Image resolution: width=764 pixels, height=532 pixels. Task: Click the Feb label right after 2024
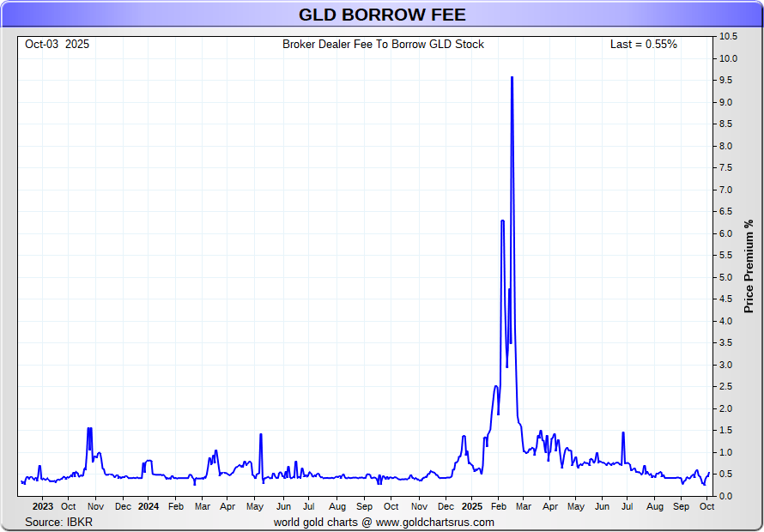tap(175, 506)
